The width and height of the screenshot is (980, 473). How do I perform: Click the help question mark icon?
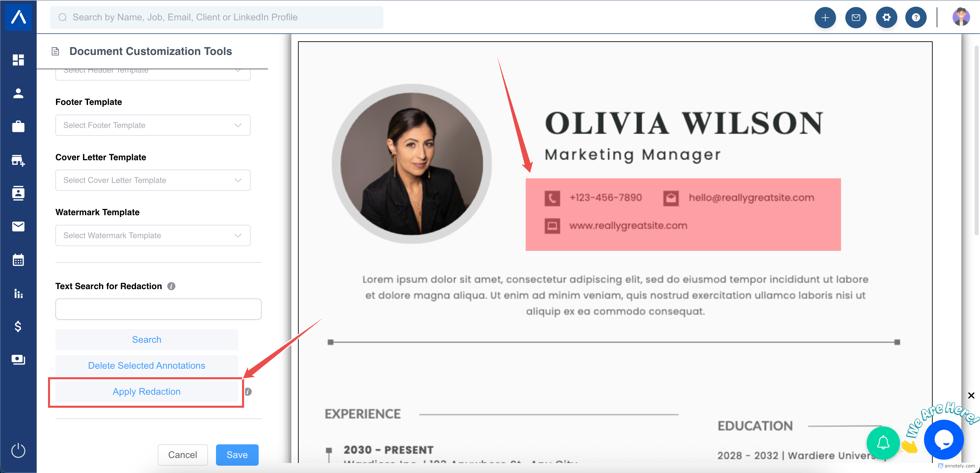coord(916,18)
